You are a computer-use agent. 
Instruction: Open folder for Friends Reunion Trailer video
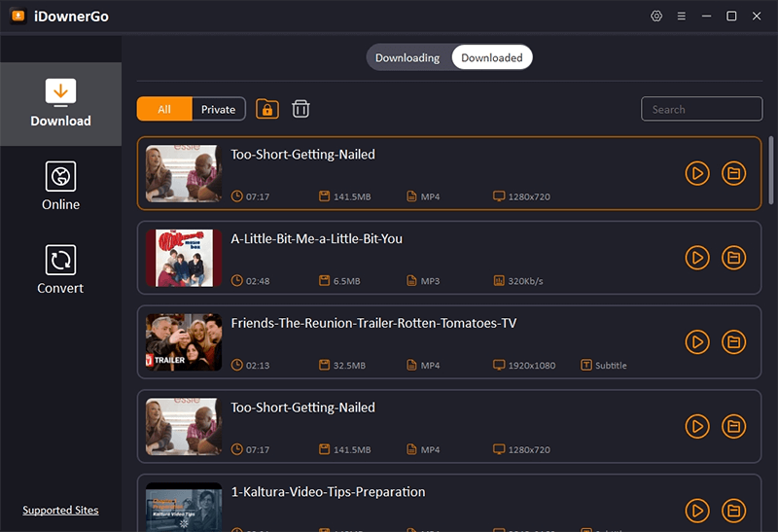click(733, 342)
